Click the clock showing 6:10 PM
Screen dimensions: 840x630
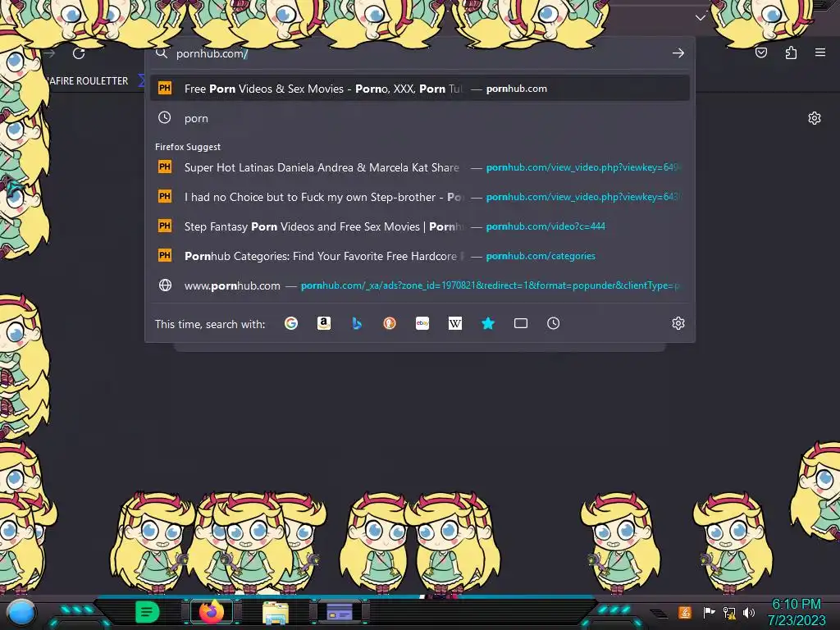(796, 604)
